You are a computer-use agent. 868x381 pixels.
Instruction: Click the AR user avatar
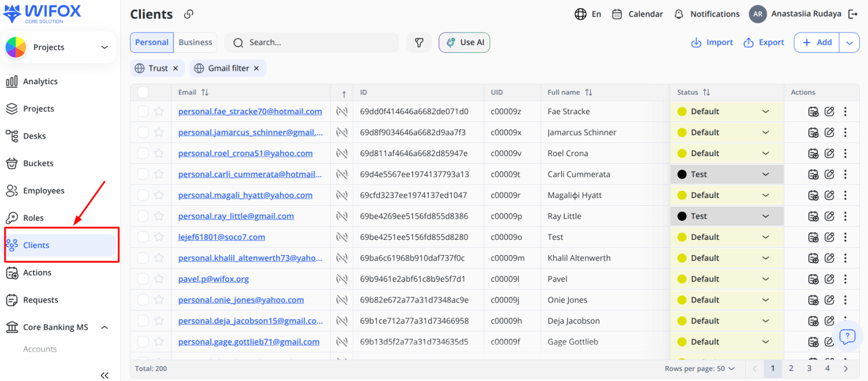(757, 14)
